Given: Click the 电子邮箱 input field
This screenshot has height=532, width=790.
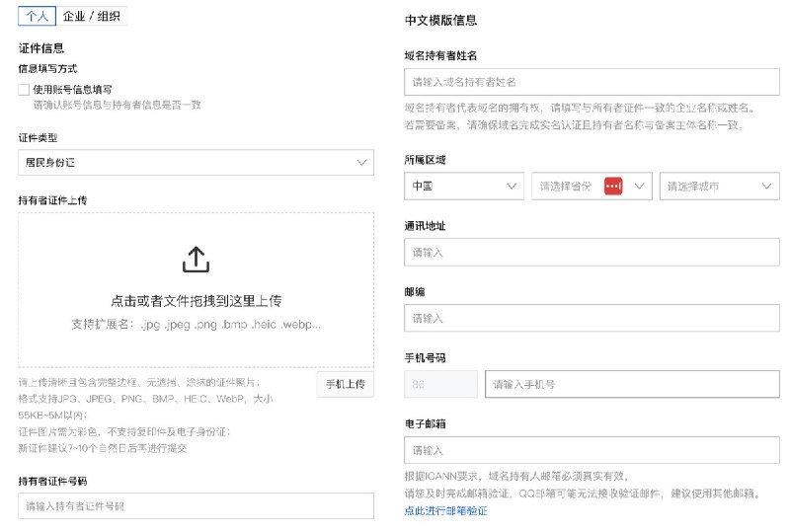Looking at the screenshot, I should (x=592, y=450).
